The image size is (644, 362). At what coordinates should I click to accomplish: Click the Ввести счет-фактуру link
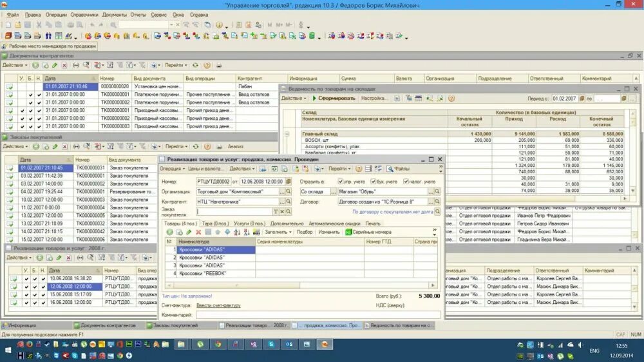[218, 306]
